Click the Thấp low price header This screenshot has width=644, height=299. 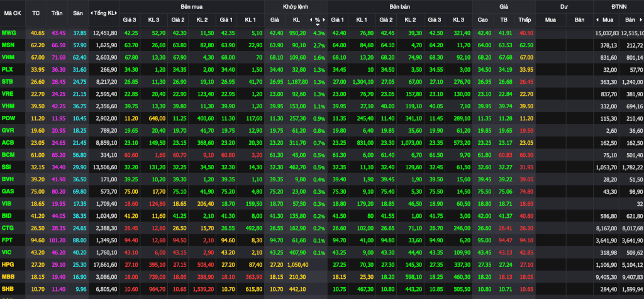pos(525,20)
